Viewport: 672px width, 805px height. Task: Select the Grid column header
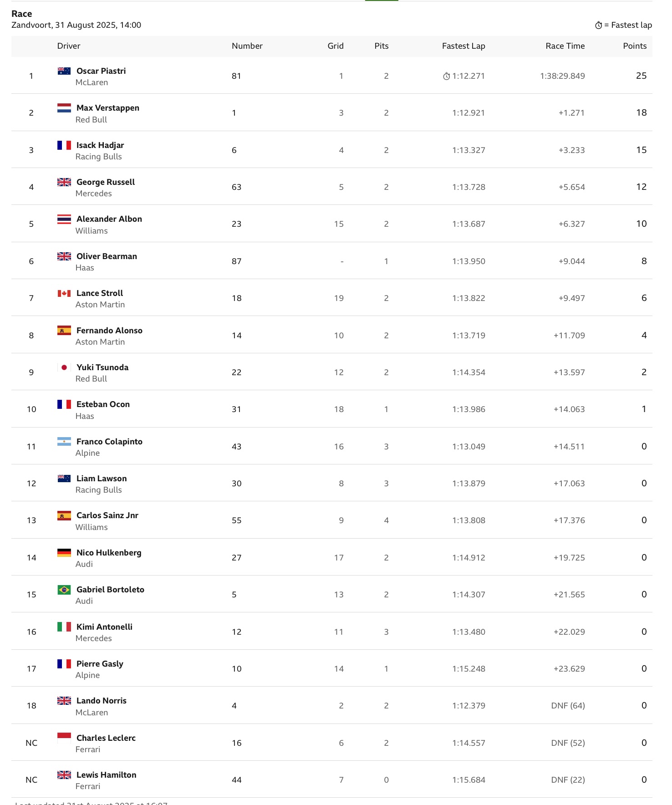336,46
